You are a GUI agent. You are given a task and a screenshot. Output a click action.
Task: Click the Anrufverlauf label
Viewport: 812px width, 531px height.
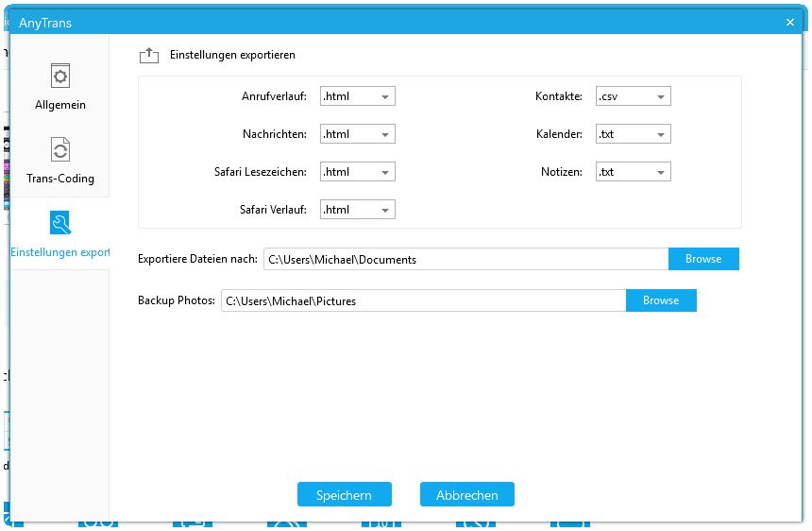point(274,96)
